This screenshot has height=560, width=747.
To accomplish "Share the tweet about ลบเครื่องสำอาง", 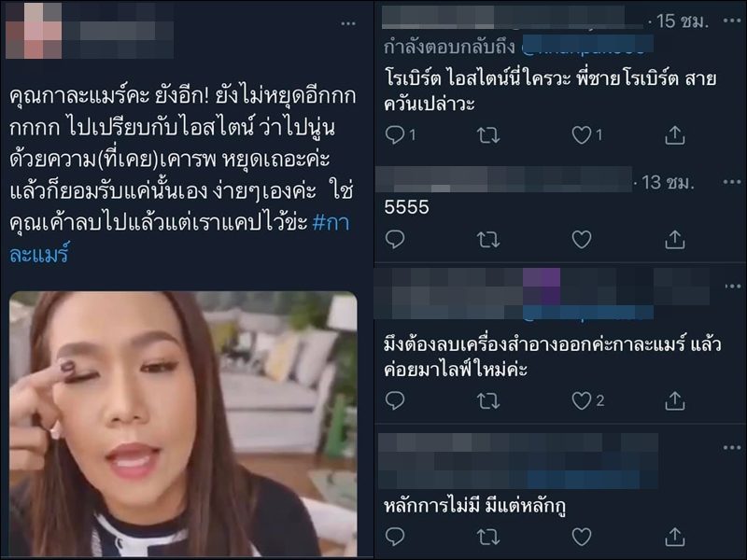I will 674,401.
